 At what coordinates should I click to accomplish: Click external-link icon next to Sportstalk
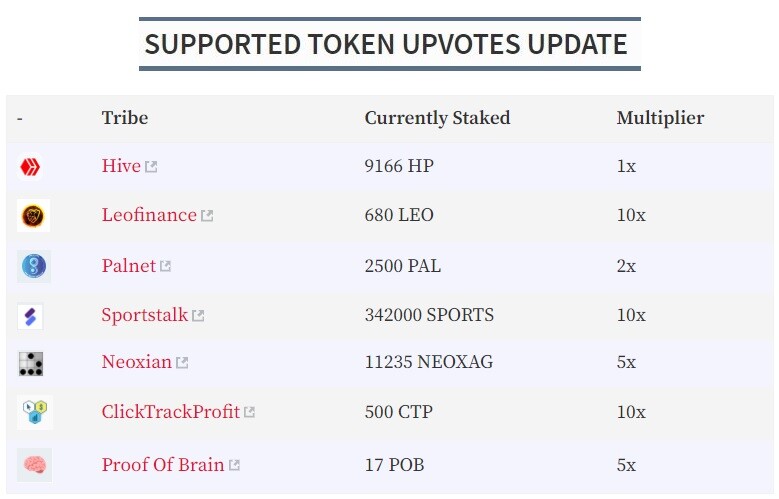tap(198, 316)
